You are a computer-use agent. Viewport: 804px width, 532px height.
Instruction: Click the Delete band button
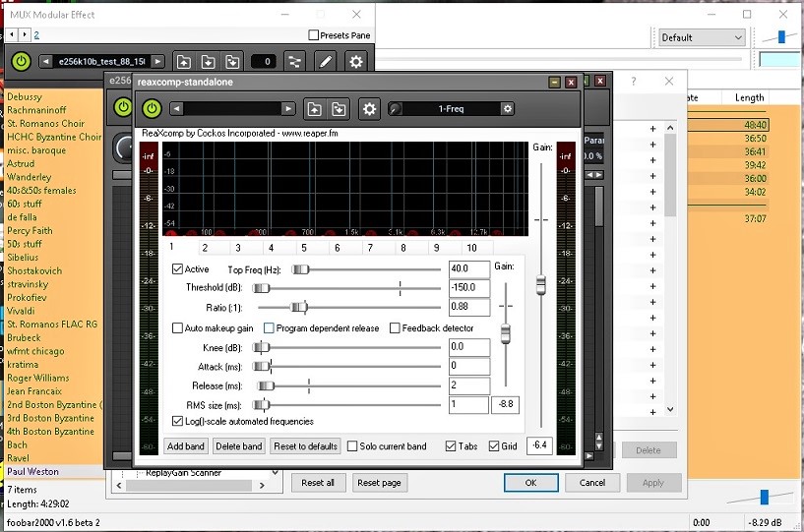click(x=239, y=446)
